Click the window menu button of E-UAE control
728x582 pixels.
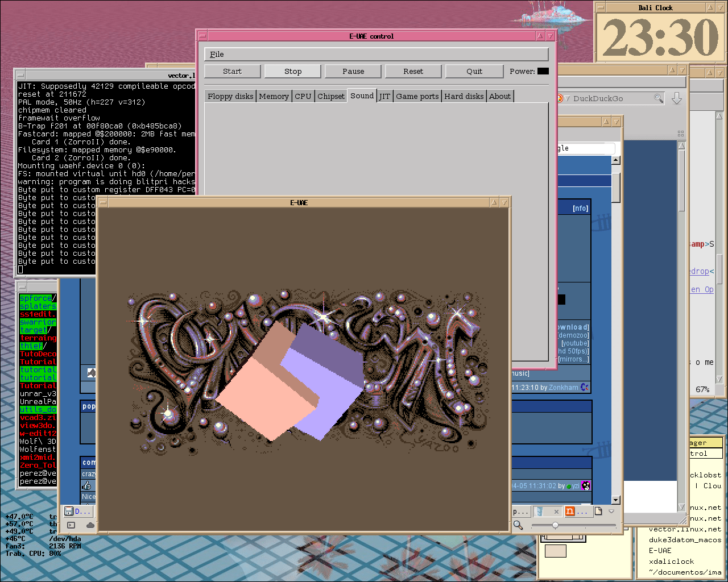click(203, 36)
